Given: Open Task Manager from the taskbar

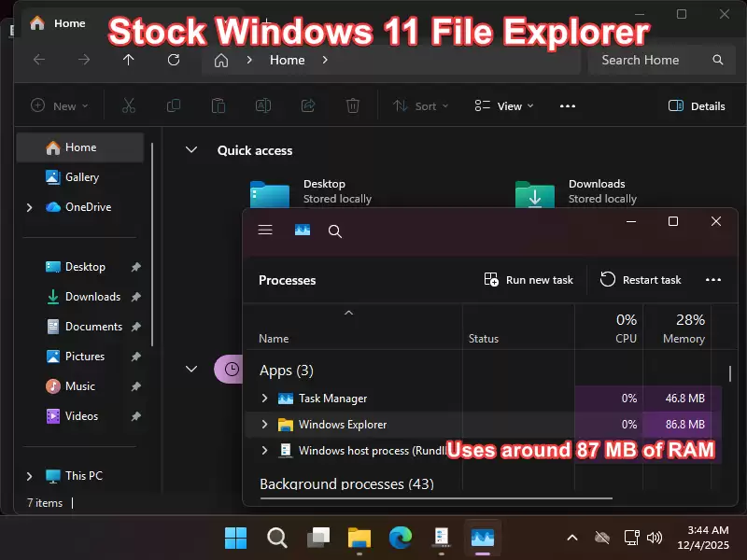Looking at the screenshot, I should click(482, 538).
